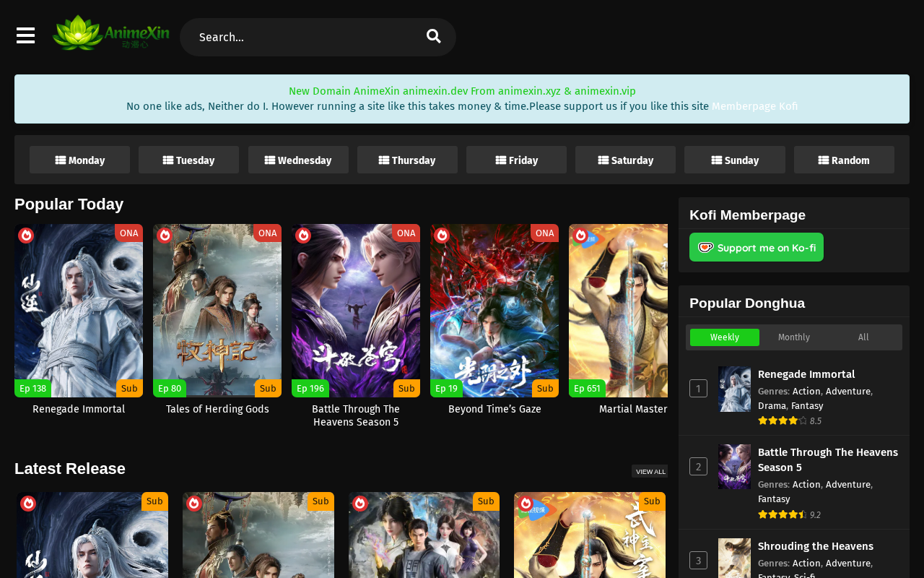Screen dimensions: 924x578
Task: Click View All for Latest Release
Action: [x=650, y=471]
